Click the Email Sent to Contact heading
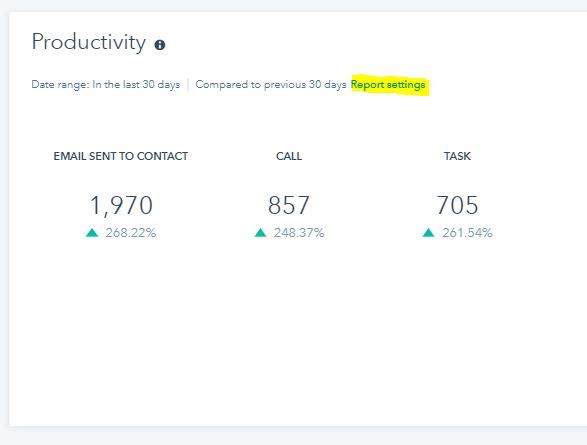Image resolution: width=587 pixels, height=445 pixels. click(x=121, y=156)
